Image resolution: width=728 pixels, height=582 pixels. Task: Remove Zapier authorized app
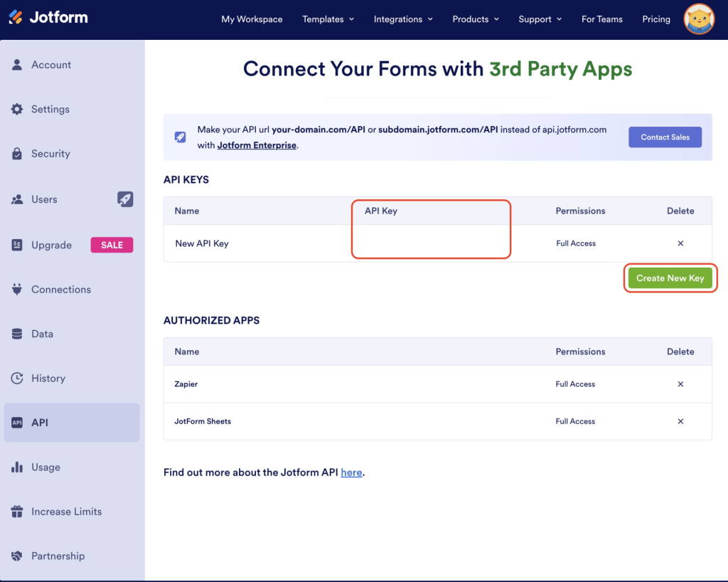coord(680,384)
